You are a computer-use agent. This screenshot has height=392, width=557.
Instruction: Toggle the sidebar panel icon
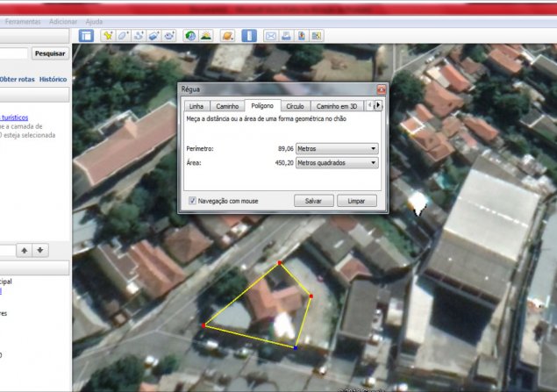[x=86, y=36]
